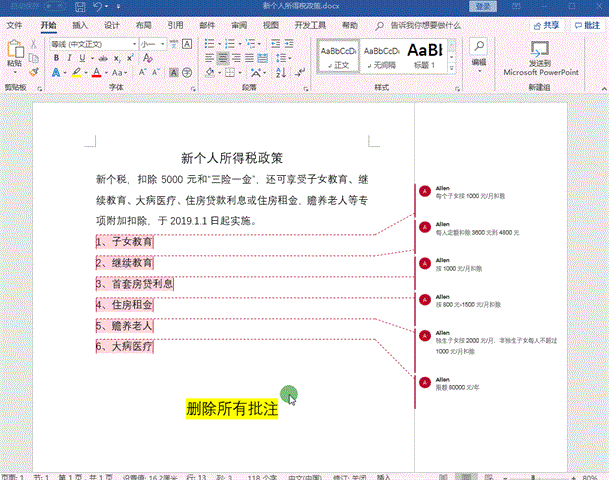Switch to the 审阅 (Review) tab
Image resolution: width=609 pixels, height=480 pixels.
(239, 25)
